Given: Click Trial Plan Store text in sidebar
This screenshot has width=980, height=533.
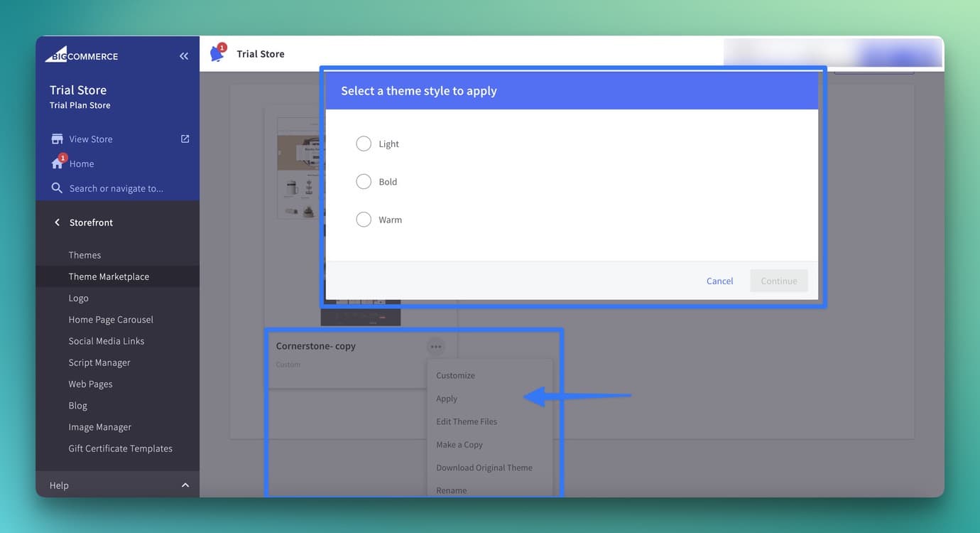Looking at the screenshot, I should coord(80,105).
